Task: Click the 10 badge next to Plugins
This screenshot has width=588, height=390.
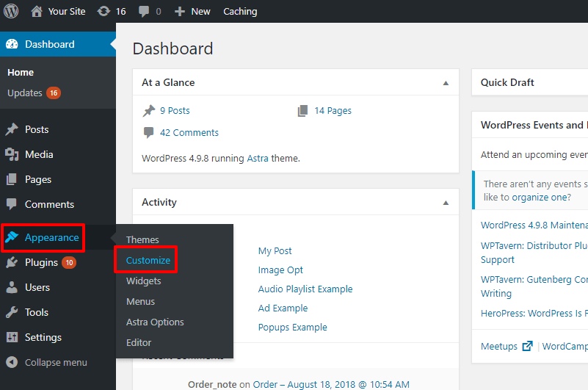Action: coord(69,263)
